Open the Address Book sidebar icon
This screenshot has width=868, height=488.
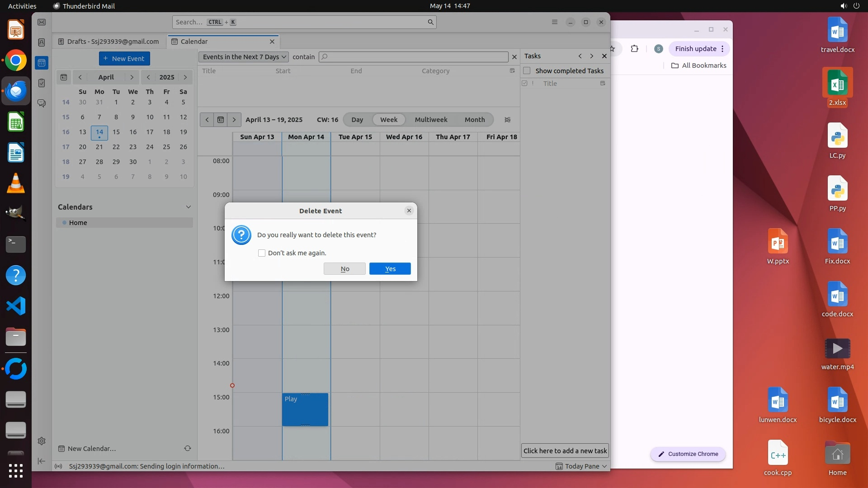(x=42, y=42)
